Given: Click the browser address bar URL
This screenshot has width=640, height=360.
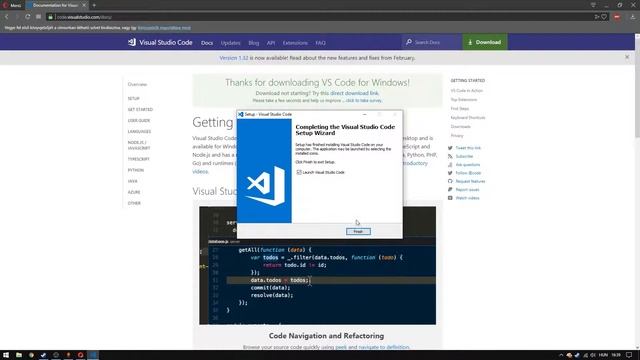Looking at the screenshot, I should pyautogui.click(x=84, y=17).
